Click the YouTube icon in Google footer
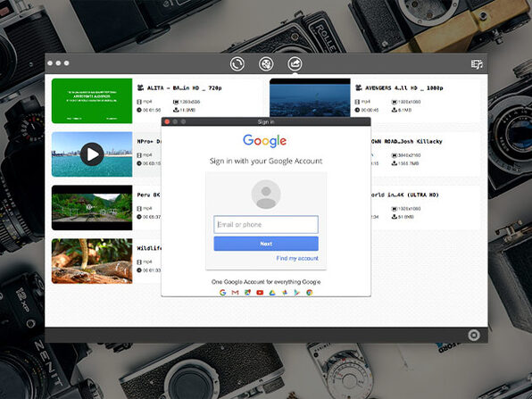The image size is (532, 399). (x=260, y=293)
